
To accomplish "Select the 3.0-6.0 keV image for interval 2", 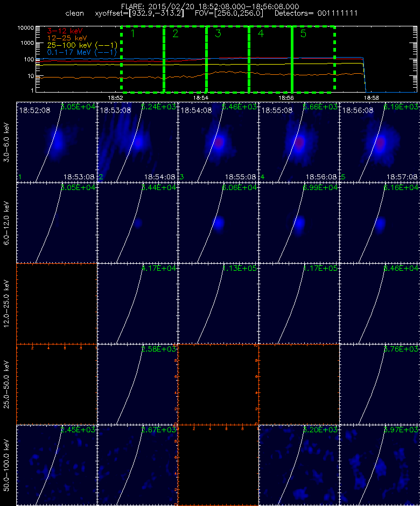I will tap(137, 142).
